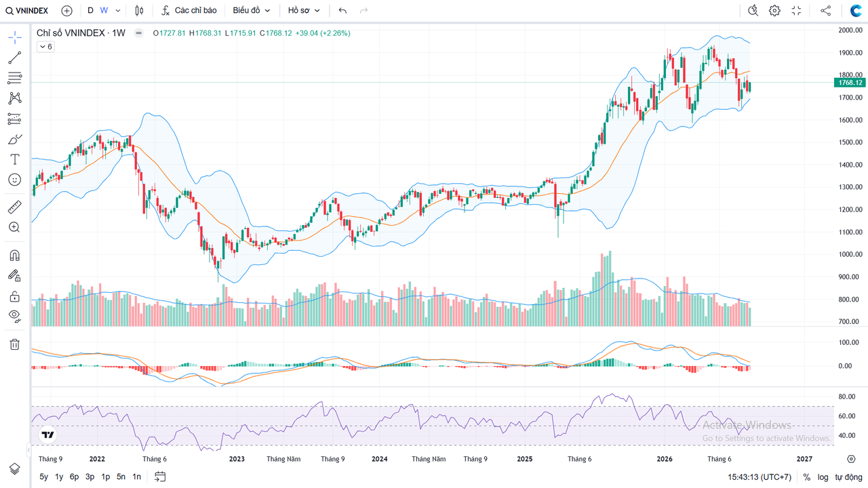Viewport: 868px width, 488px height.
Task: Open the Fibonacci retracement tools
Action: 14,78
